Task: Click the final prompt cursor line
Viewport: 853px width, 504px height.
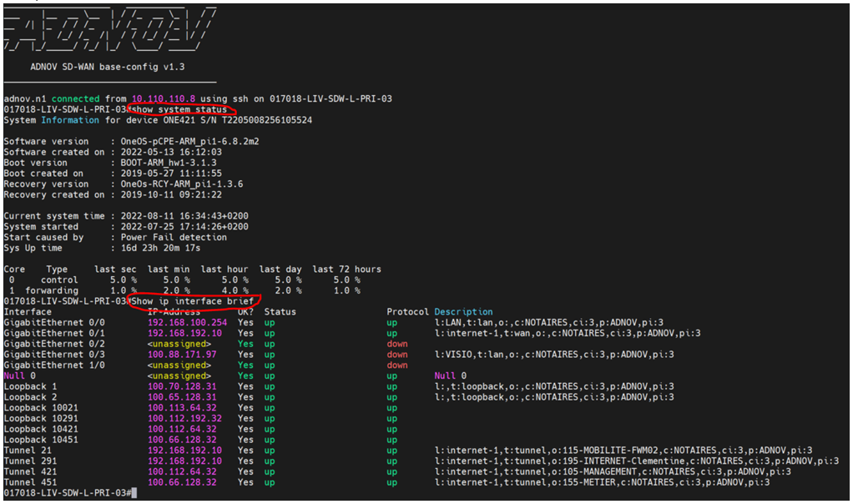Action: click(x=70, y=493)
